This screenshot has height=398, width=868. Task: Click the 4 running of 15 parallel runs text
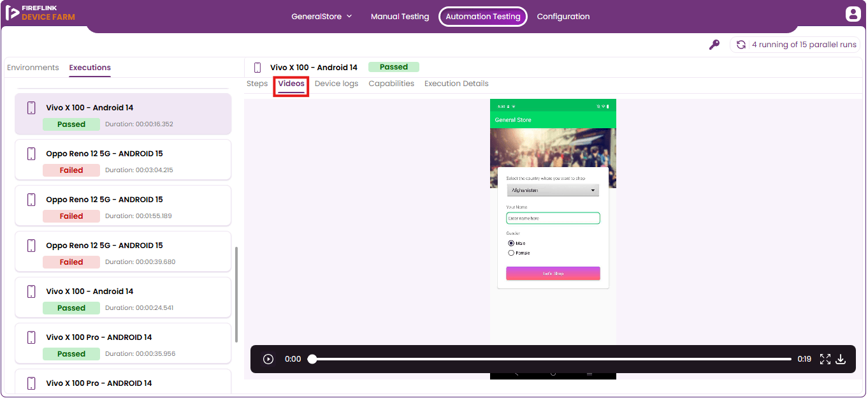(804, 45)
